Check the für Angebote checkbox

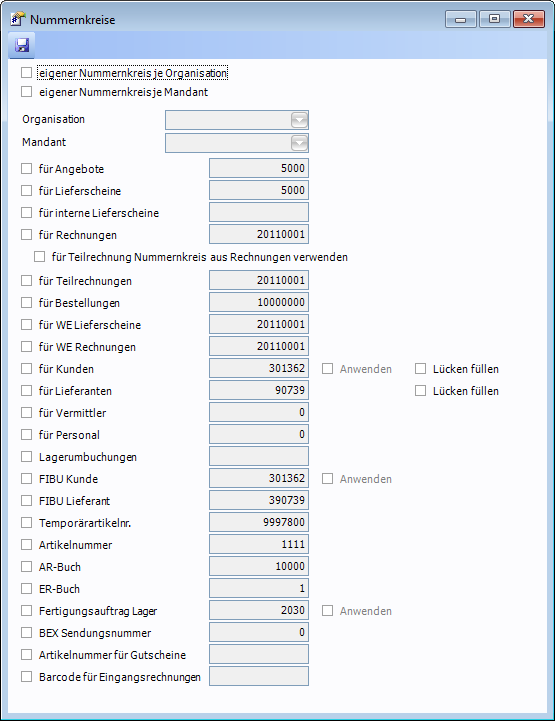click(x=27, y=168)
